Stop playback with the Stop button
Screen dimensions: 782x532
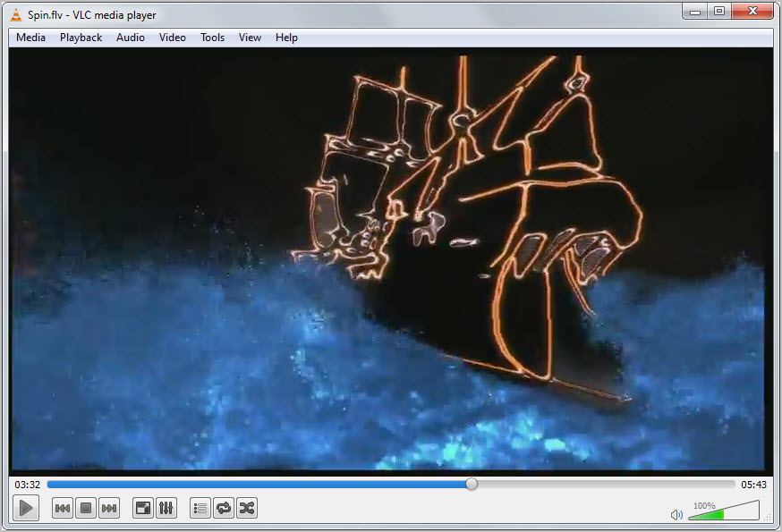click(x=86, y=508)
